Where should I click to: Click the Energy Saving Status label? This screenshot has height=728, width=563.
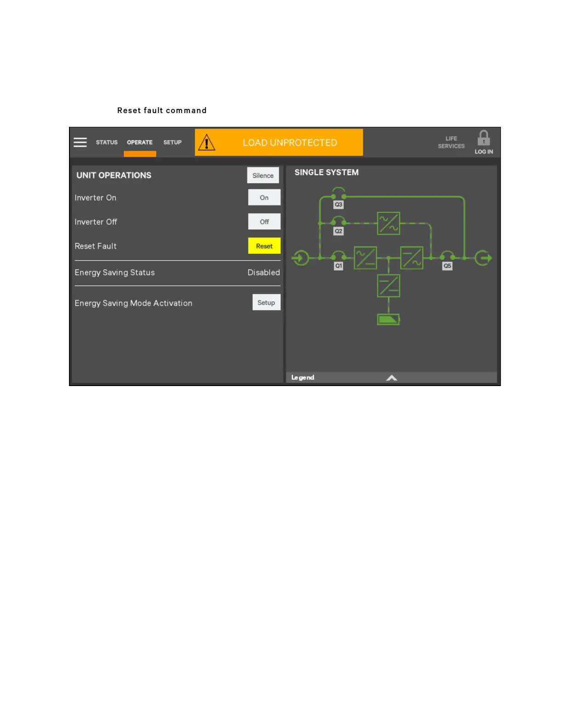click(115, 273)
